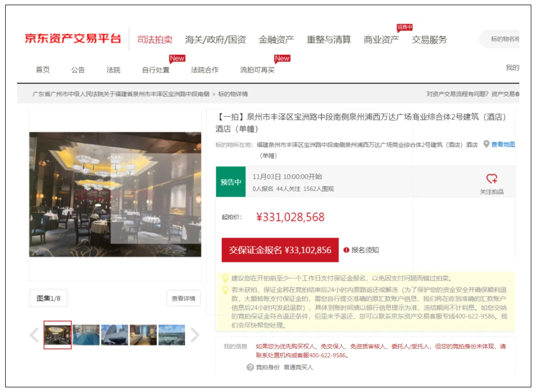Select the swimming pool thumbnail
Screen dimensions: 537x392
pos(86,335)
